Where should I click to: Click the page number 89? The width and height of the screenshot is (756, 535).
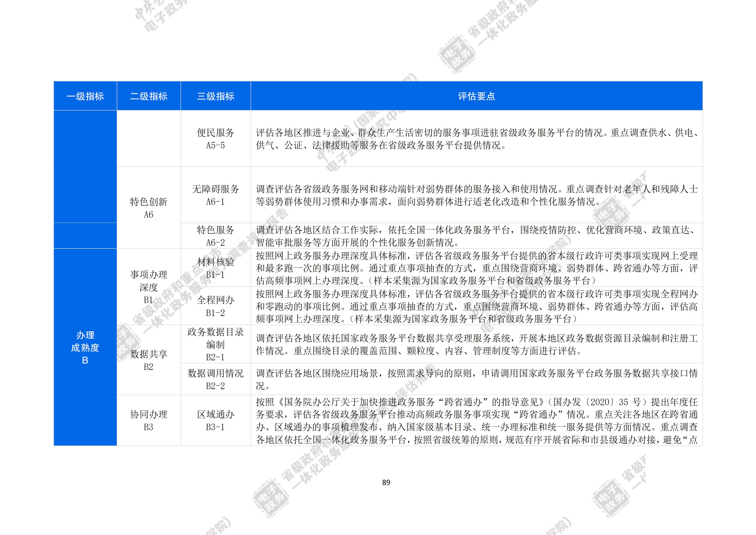pos(386,482)
